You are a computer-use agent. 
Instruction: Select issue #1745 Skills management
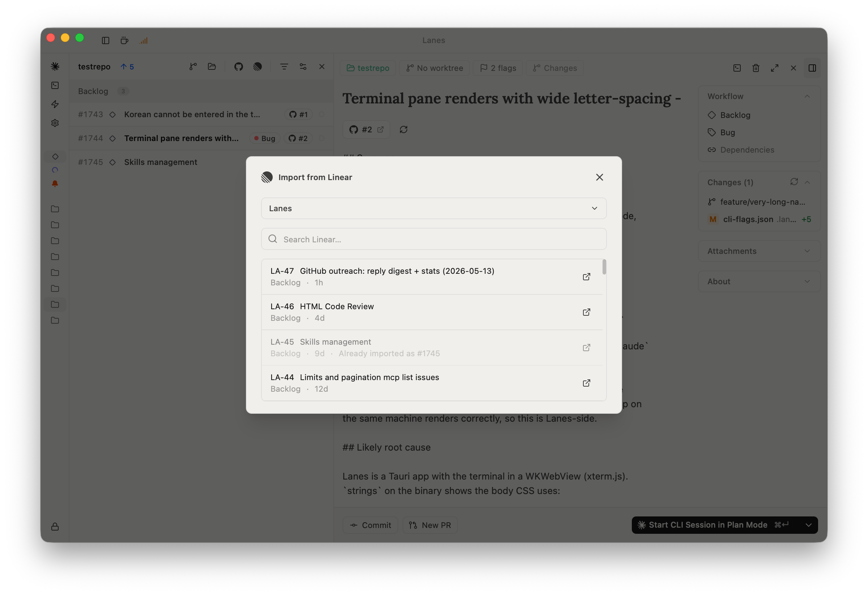[x=201, y=162]
